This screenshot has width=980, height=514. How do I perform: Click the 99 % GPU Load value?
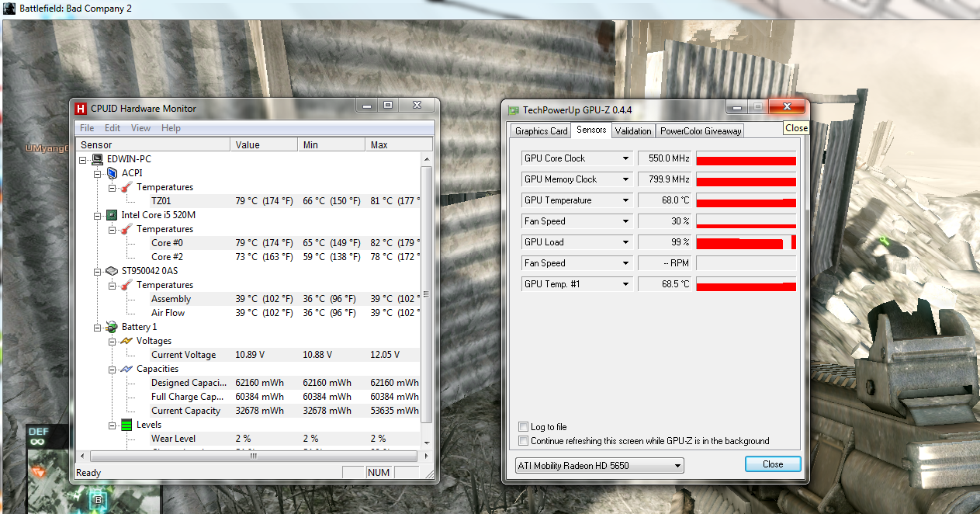point(664,242)
